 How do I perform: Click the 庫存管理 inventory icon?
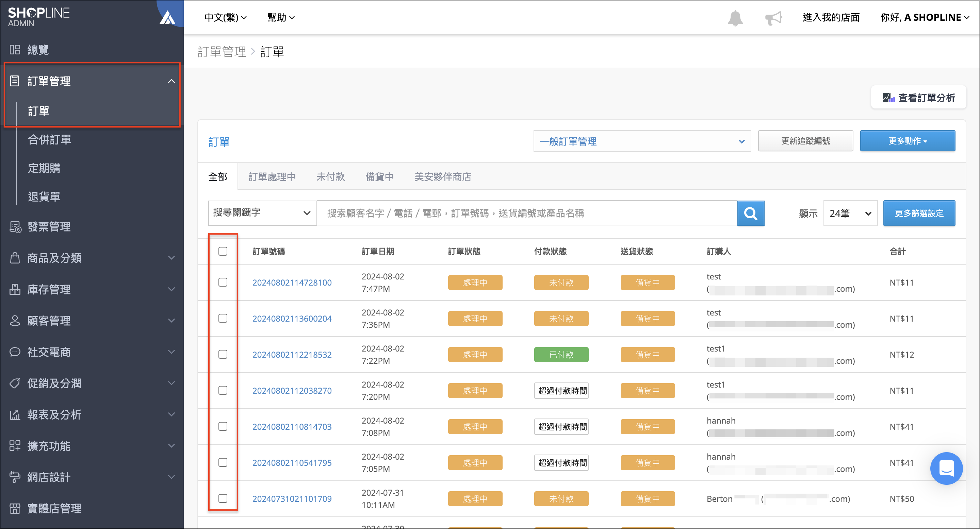[15, 289]
